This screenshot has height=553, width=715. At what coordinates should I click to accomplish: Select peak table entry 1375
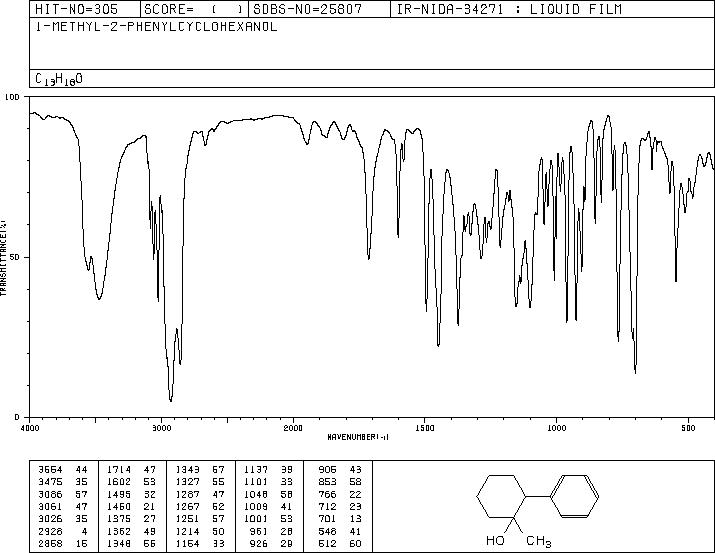tap(131, 519)
